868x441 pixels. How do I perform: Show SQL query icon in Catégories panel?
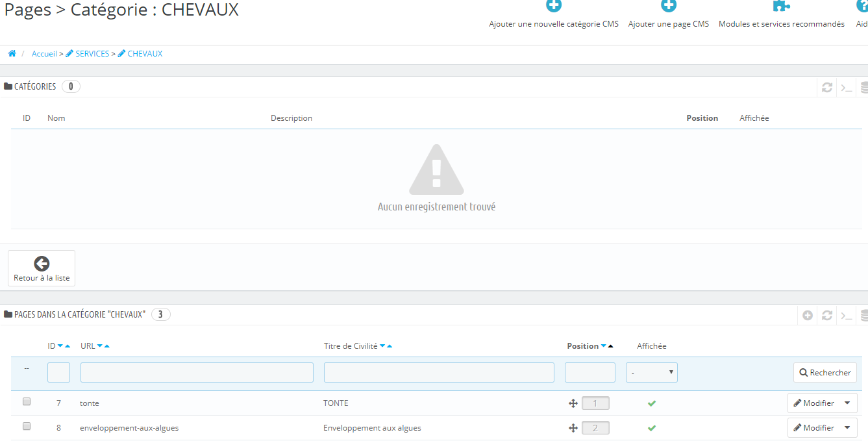coord(847,87)
